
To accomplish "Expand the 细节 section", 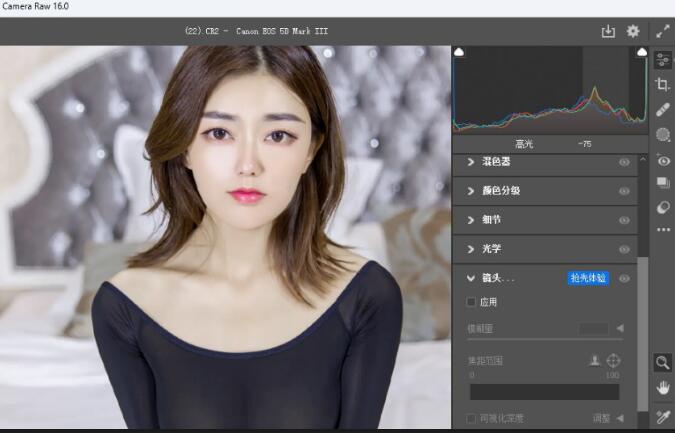I will pyautogui.click(x=471, y=220).
